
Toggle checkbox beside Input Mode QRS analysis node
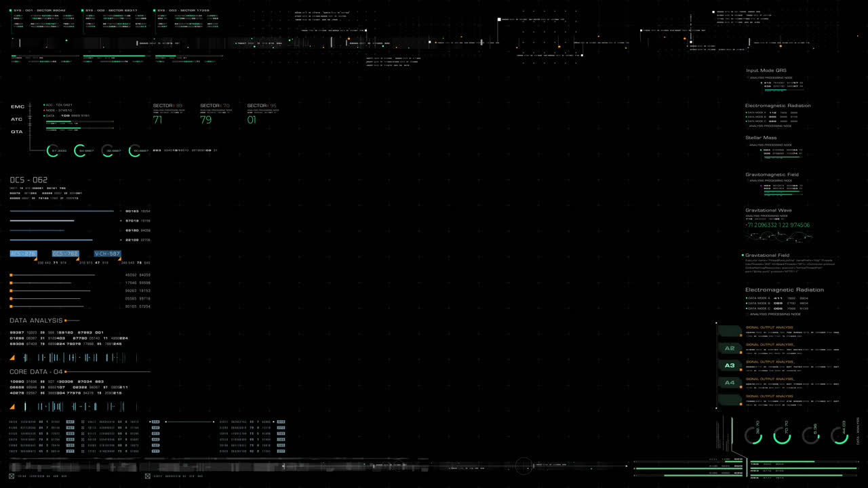[748, 78]
